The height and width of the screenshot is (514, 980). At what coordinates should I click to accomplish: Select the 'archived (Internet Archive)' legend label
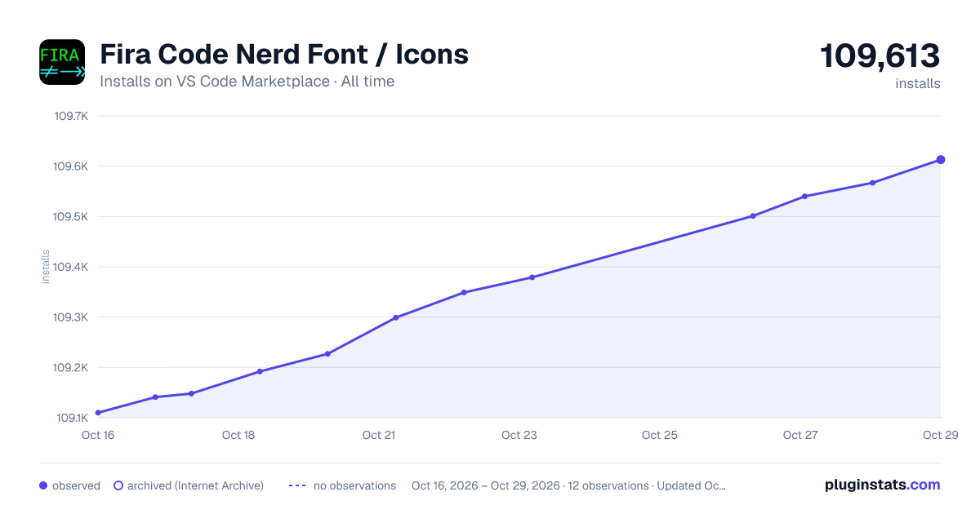coord(195,485)
